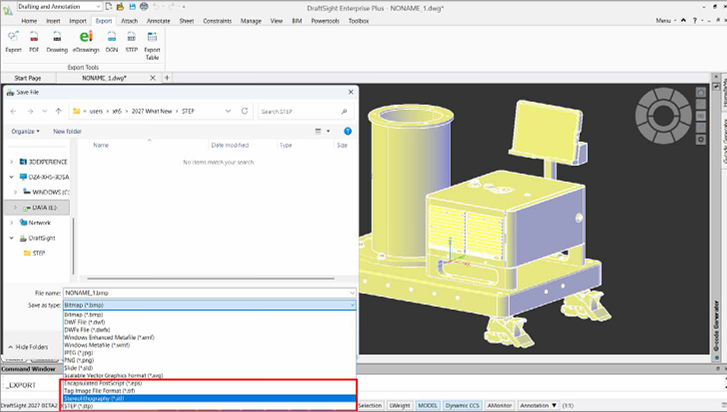Viewport: 727px width, 412px height.
Task: Click the Search STEP search box
Action: pyautogui.click(x=306, y=111)
